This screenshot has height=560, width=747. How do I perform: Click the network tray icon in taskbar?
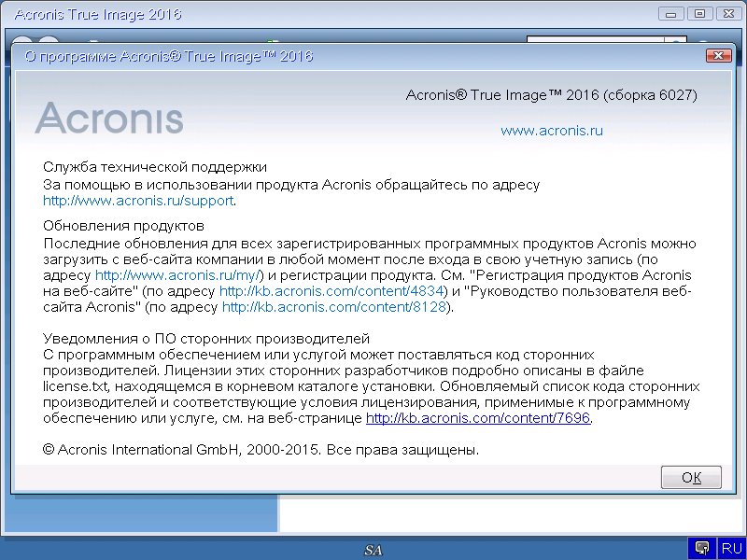pos(701,548)
